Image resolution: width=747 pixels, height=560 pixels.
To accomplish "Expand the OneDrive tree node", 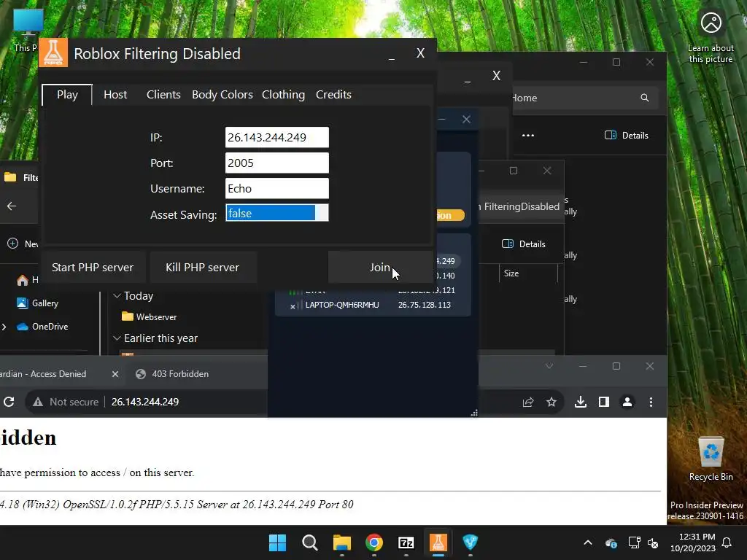I will [x=4, y=327].
